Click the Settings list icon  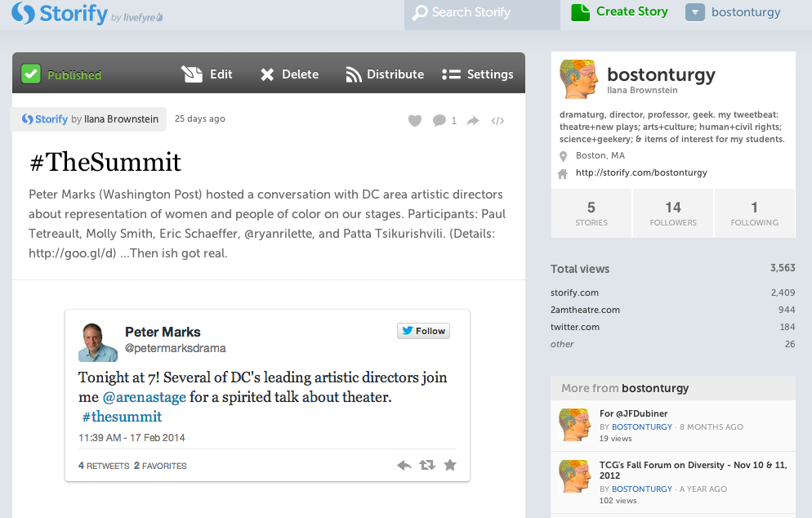click(x=451, y=75)
